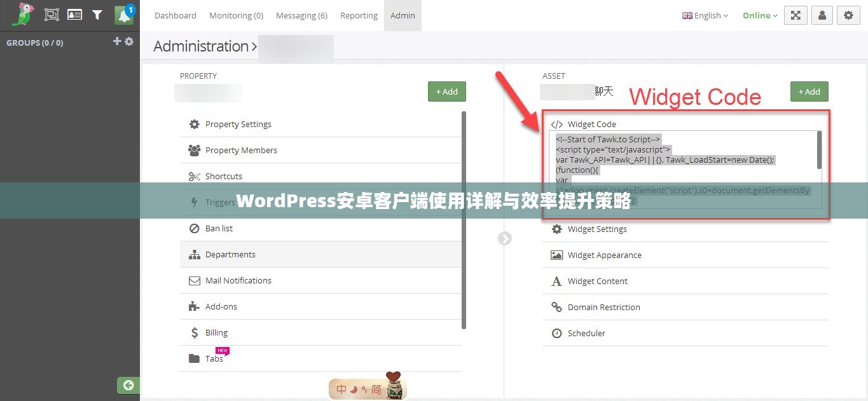Open Property Members menu entry
This screenshot has height=401, width=868.
320,150
